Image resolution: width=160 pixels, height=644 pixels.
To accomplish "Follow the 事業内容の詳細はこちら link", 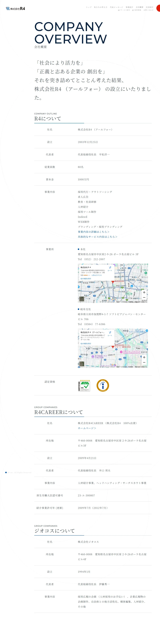I will [93, 232].
